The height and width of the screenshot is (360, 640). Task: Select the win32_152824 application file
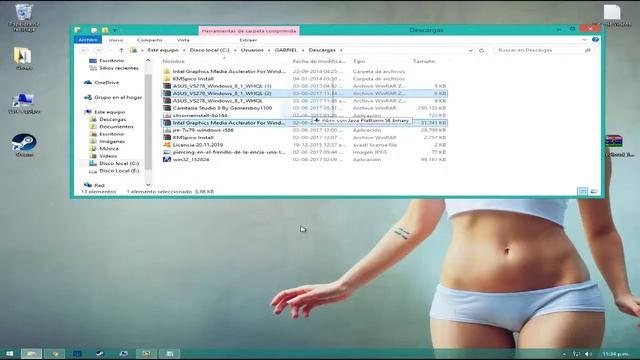coord(304,160)
